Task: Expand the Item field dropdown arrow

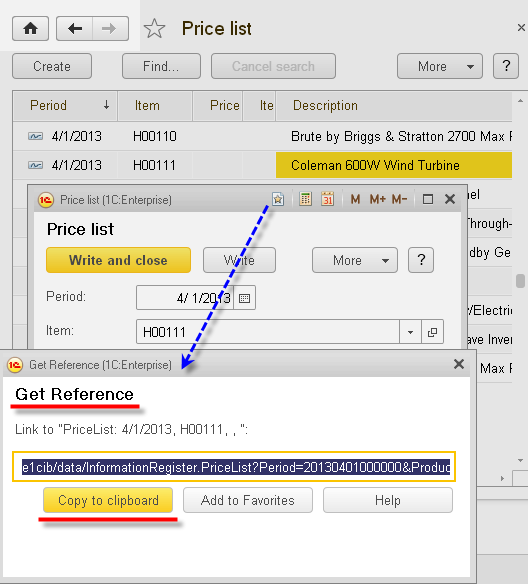Action: pyautogui.click(x=410, y=331)
